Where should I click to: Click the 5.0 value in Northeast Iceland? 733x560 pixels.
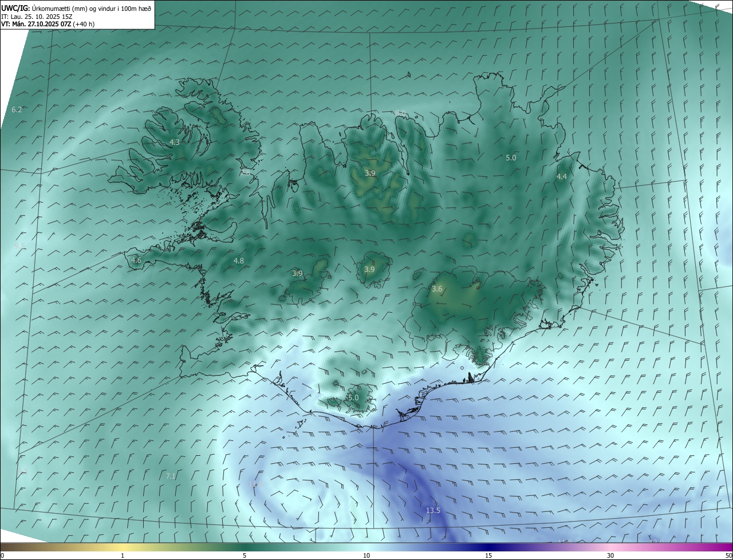[x=511, y=157]
